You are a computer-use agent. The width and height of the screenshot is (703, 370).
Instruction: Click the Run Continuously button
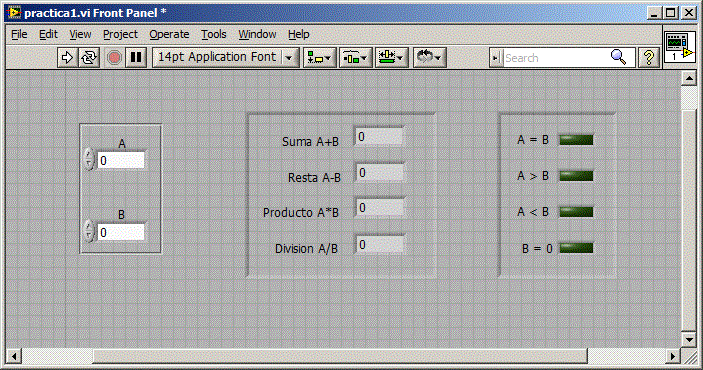tap(89, 57)
